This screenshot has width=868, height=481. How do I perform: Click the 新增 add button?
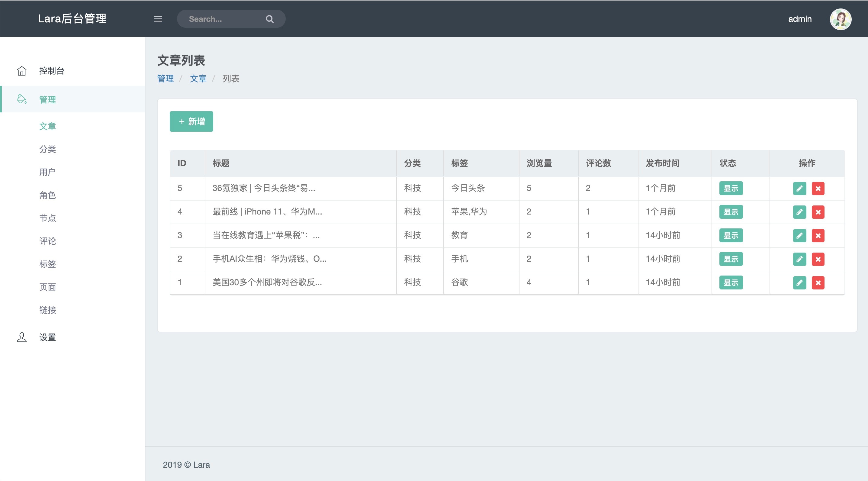[x=191, y=121]
